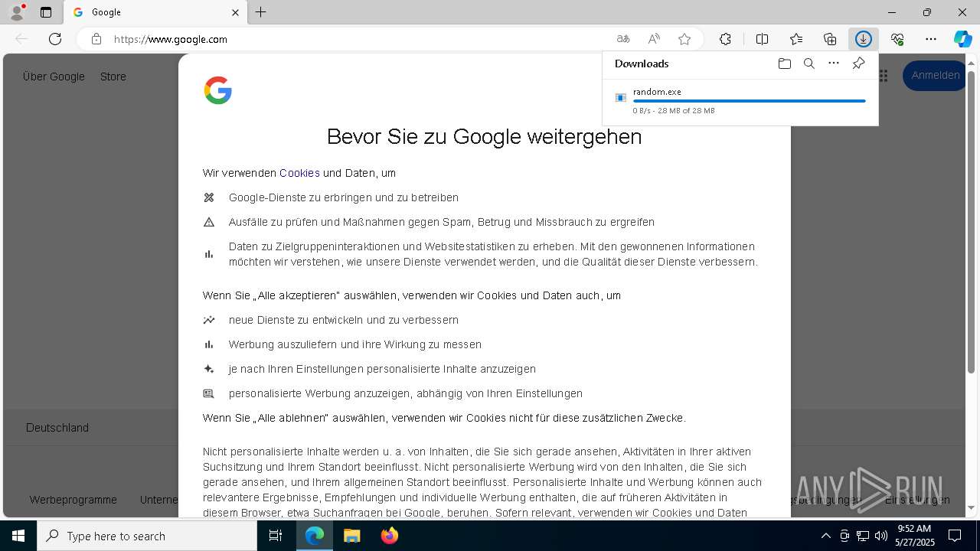Open the Collections icon
This screenshot has width=980, height=551.
tap(830, 39)
